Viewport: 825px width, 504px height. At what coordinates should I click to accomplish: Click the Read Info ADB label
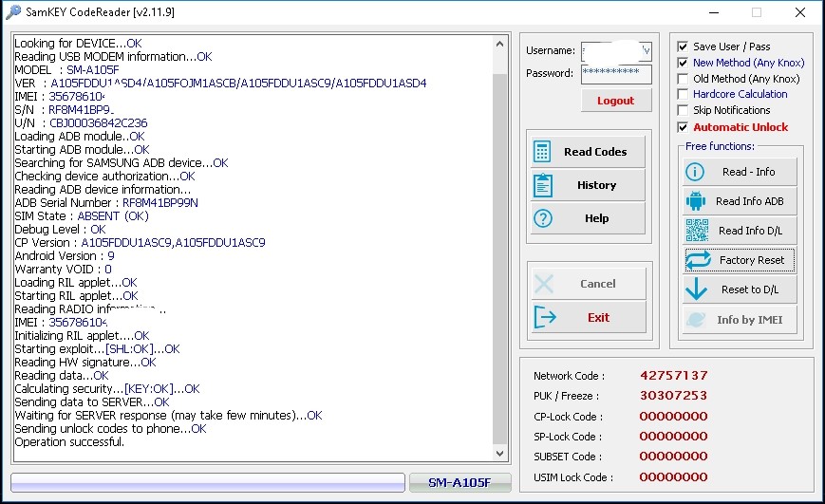point(750,201)
